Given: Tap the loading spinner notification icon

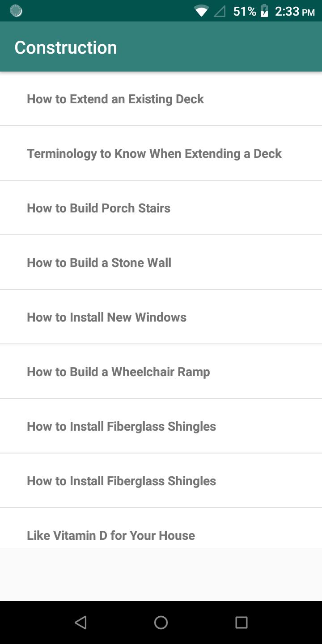Looking at the screenshot, I should click(16, 11).
